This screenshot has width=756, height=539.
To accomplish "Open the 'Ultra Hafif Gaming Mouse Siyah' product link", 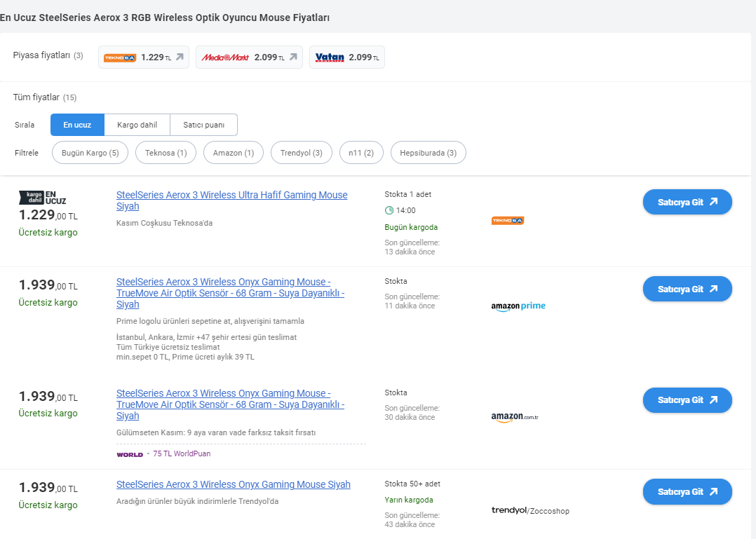I will [232, 200].
